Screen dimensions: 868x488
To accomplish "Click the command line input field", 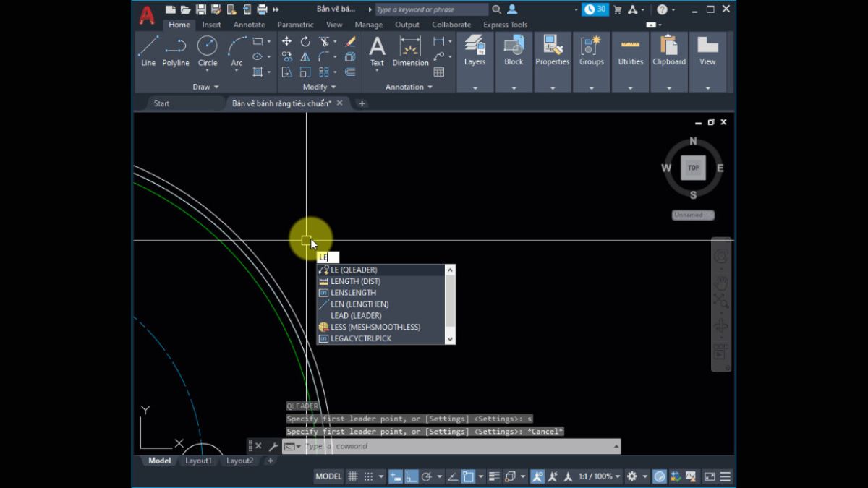I will click(459, 447).
